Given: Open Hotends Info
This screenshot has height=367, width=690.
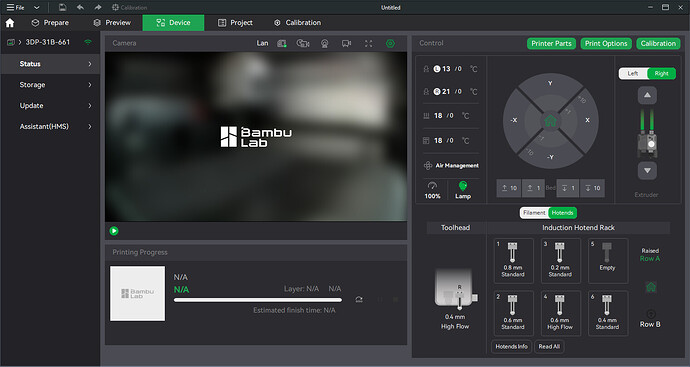Looking at the screenshot, I should click(511, 347).
